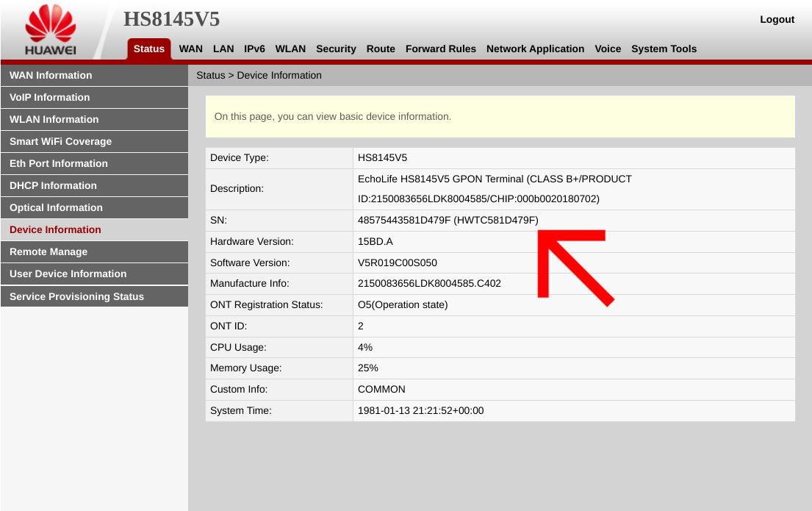Open Service Provisioning Status page
The width and height of the screenshot is (812, 511).
94,296
